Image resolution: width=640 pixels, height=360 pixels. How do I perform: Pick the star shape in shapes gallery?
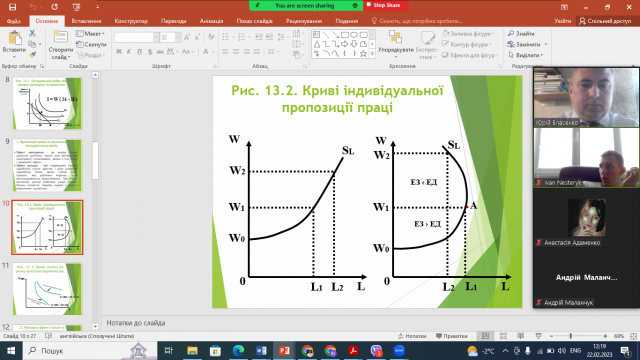point(363,53)
